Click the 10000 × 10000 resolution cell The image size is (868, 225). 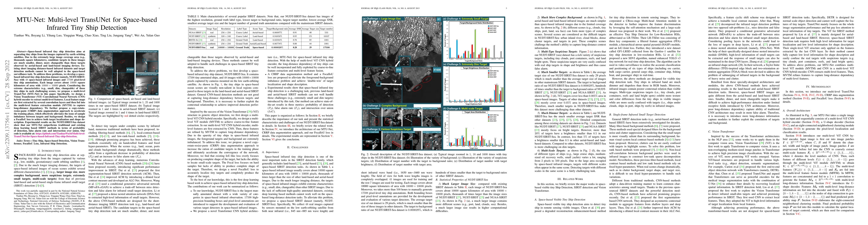(x=226, y=47)
